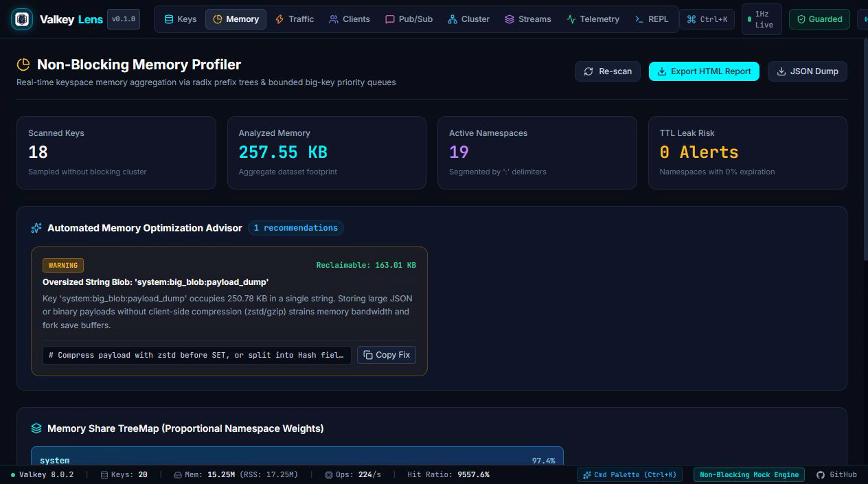
Task: Switch to the Cluster tab
Action: click(468, 19)
